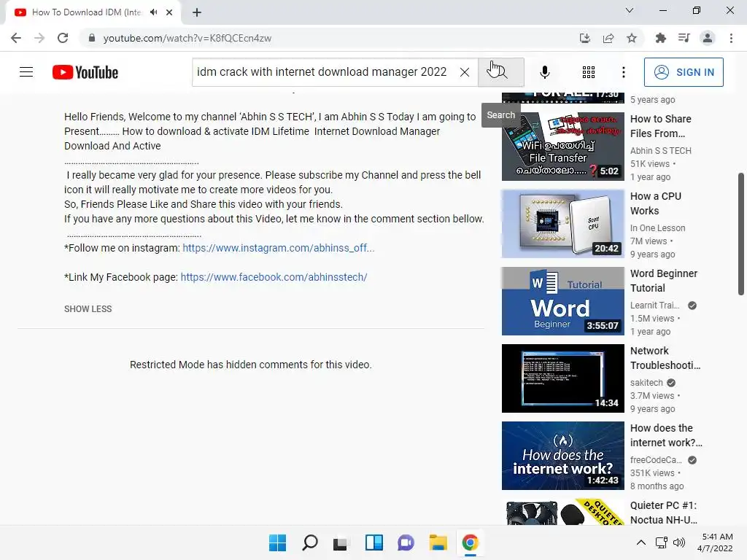
Task: Start voice search with microphone icon
Action: click(x=545, y=72)
